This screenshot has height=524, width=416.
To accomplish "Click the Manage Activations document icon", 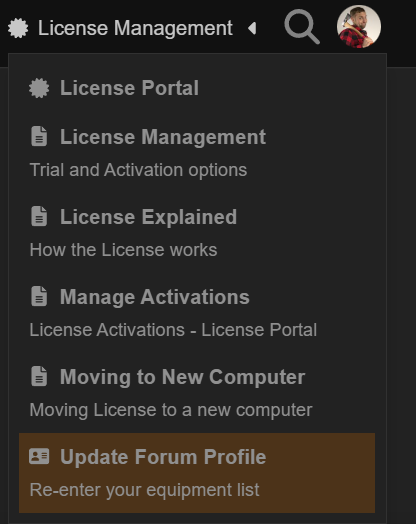I will point(39,296).
